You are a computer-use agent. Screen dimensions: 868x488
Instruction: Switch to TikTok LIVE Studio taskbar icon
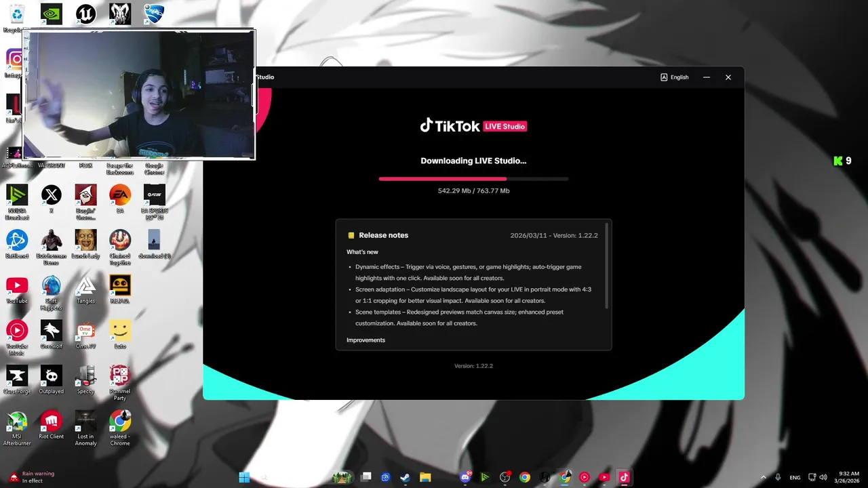pyautogui.click(x=624, y=477)
